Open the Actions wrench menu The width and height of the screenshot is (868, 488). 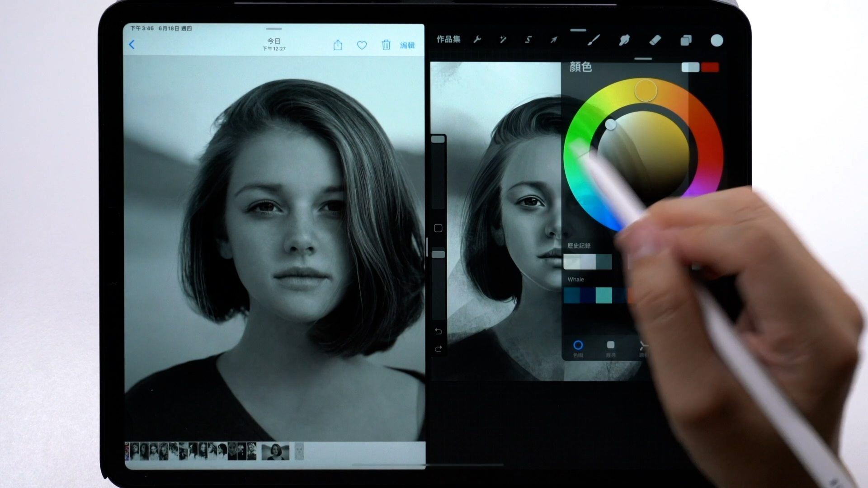click(x=477, y=40)
